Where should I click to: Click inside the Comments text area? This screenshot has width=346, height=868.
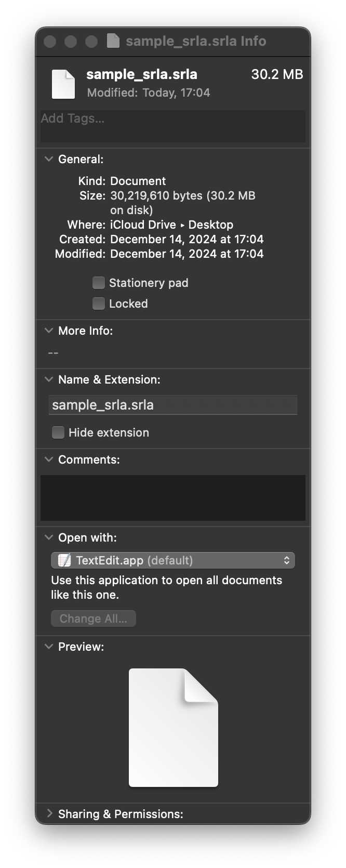(173, 497)
